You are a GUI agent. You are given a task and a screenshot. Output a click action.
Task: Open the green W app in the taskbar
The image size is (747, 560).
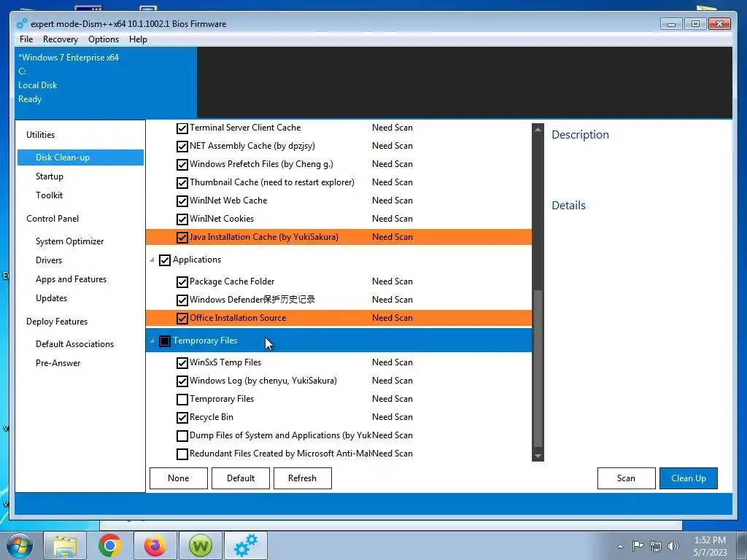[x=201, y=545]
